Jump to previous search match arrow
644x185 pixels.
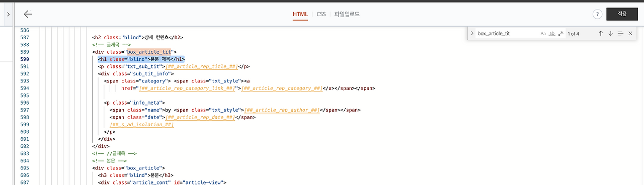click(600, 33)
